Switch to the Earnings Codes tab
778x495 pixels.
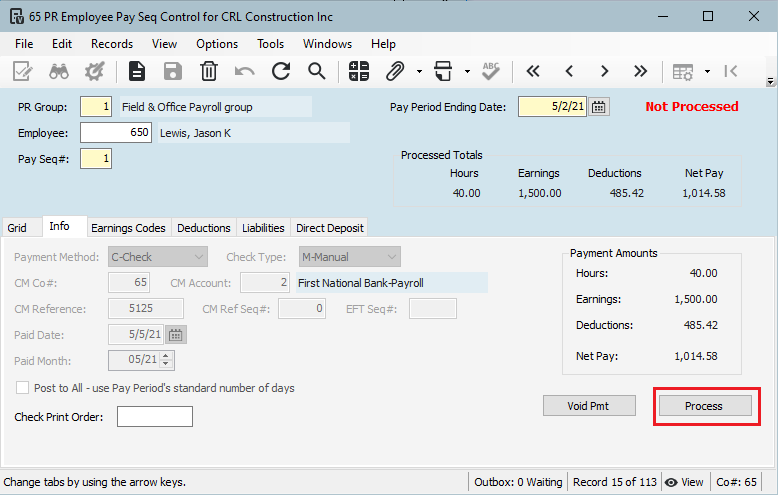[128, 228]
